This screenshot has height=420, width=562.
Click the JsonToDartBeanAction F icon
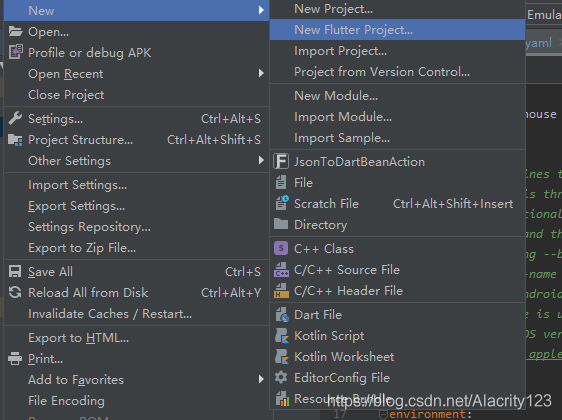point(281,161)
